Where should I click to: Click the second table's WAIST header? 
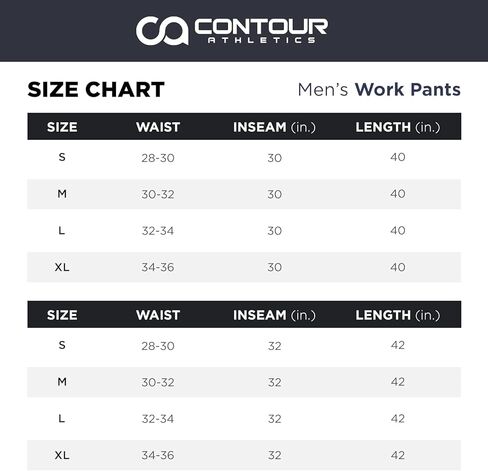coord(158,315)
